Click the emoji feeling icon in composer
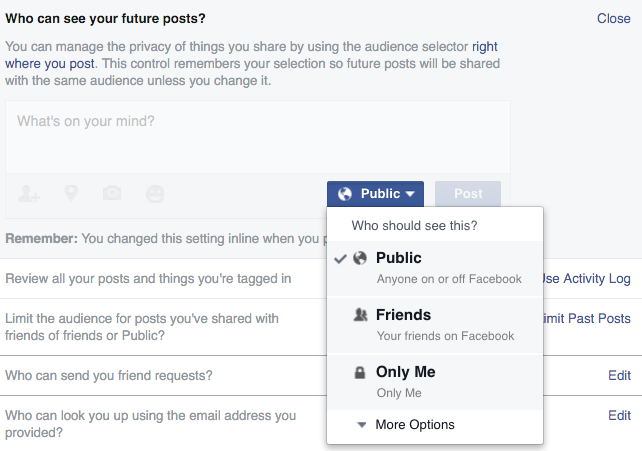Image resolution: width=642 pixels, height=451 pixels. point(154,193)
